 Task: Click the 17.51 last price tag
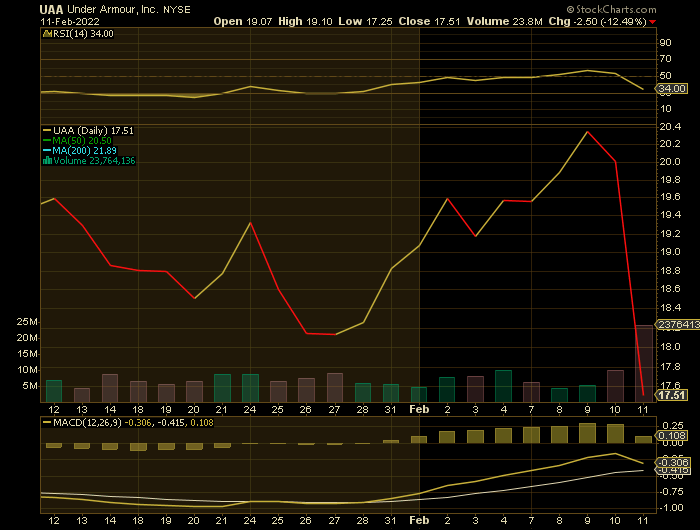pyautogui.click(x=671, y=395)
